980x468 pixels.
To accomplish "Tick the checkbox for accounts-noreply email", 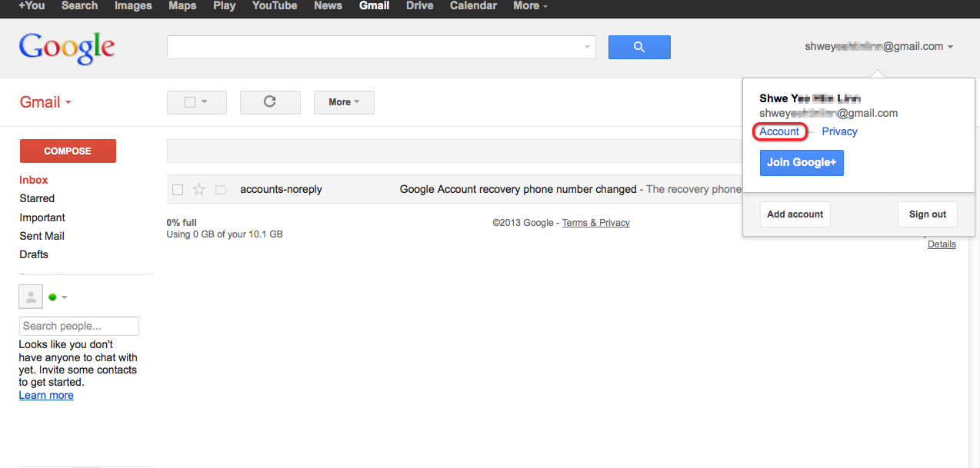I will [178, 189].
